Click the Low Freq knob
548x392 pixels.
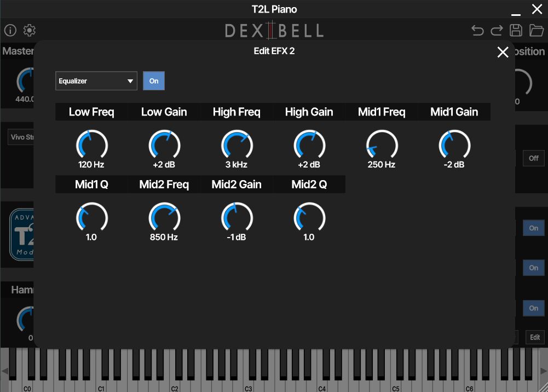coord(92,145)
